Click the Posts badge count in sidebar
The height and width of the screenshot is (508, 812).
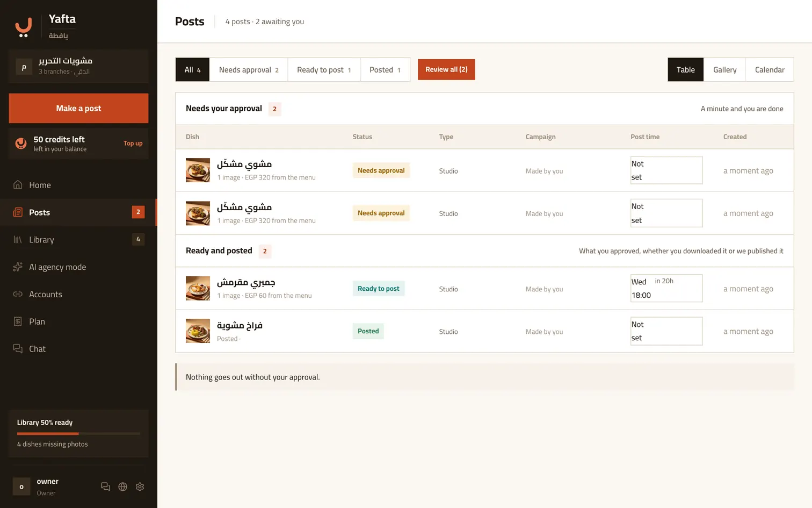[138, 212]
